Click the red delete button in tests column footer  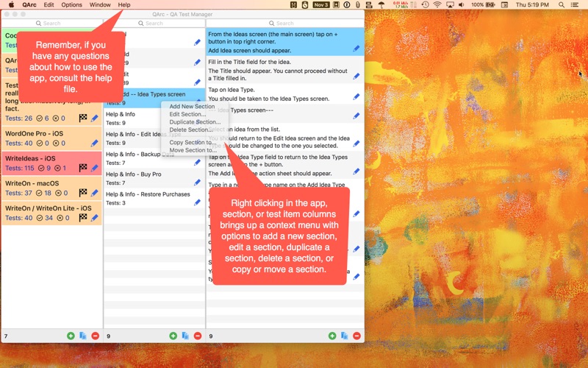356,336
